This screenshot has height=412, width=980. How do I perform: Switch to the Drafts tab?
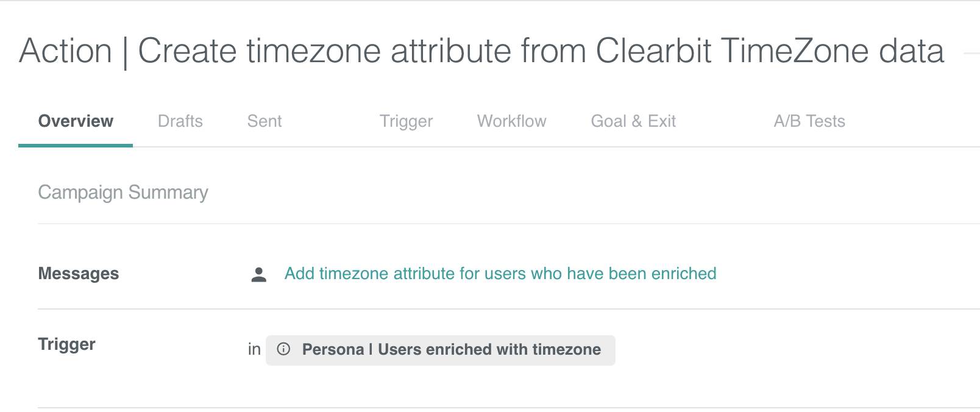tap(180, 121)
